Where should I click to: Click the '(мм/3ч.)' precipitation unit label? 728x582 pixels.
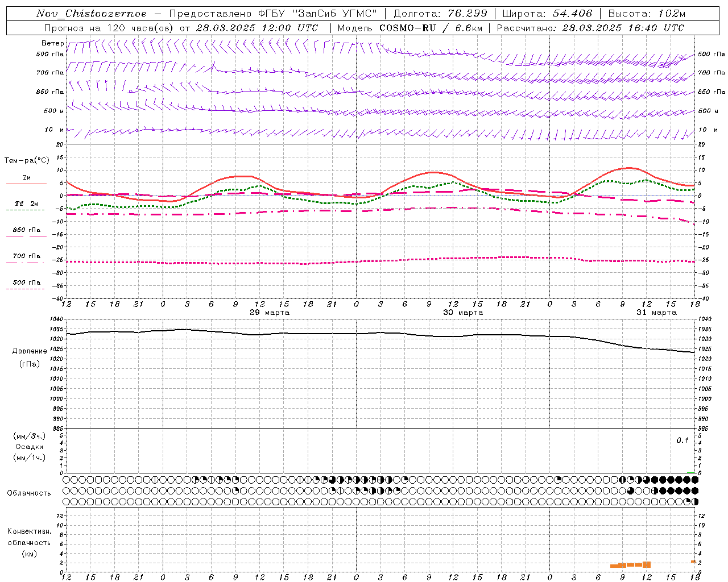tap(30, 436)
